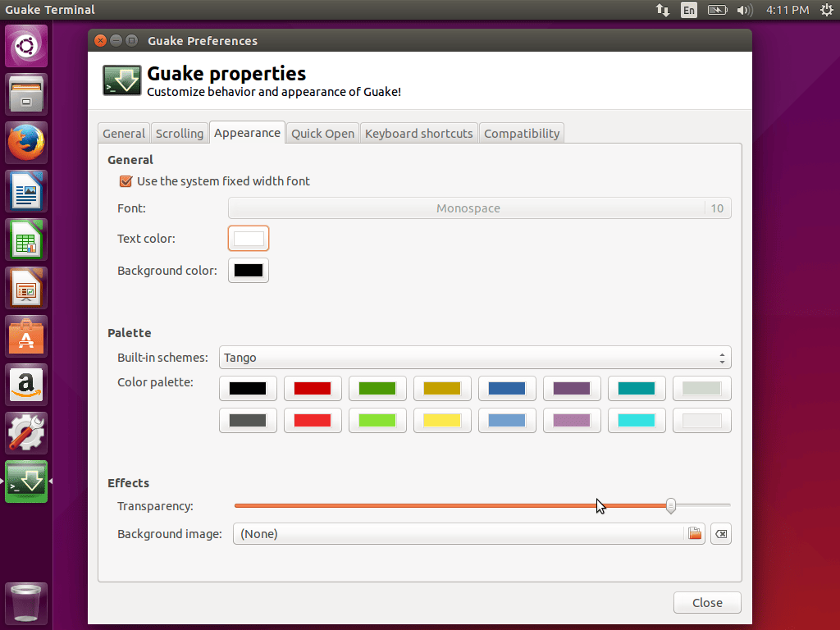
Task: Expand the Built-in schemes Tango dropdown
Action: tap(475, 358)
